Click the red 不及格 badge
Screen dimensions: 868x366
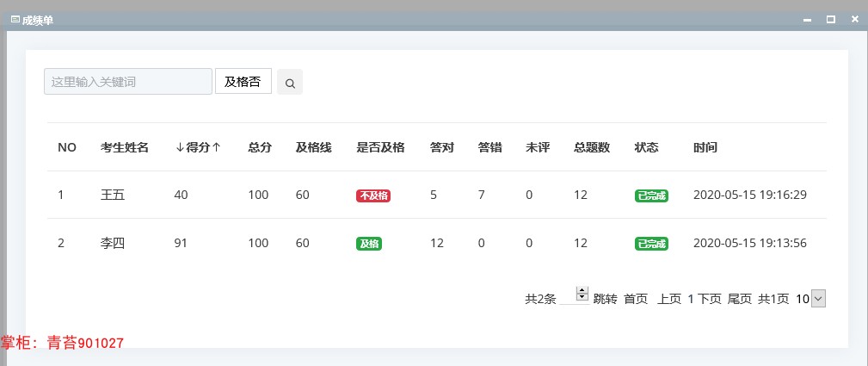point(373,195)
